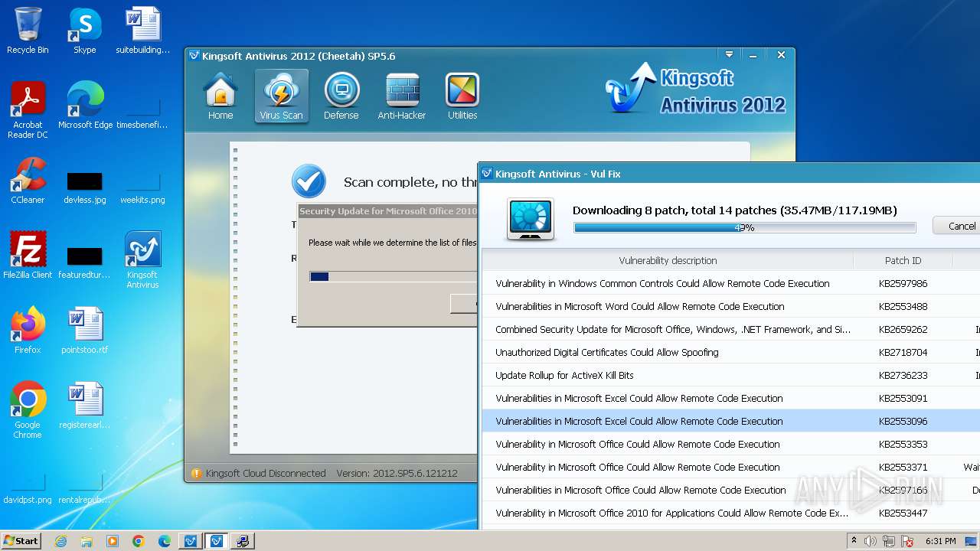Screen dimensions: 980x551
Task: Open the Utilities tab
Action: (x=462, y=96)
